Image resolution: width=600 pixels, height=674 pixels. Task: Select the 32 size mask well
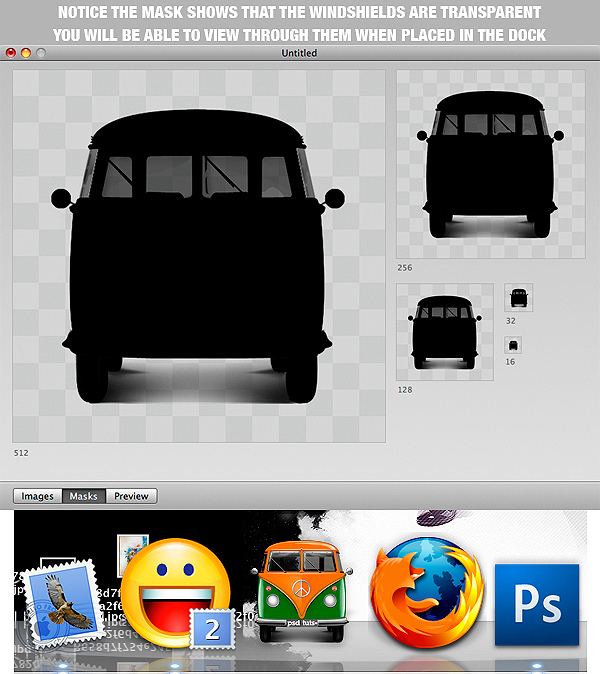(x=519, y=297)
